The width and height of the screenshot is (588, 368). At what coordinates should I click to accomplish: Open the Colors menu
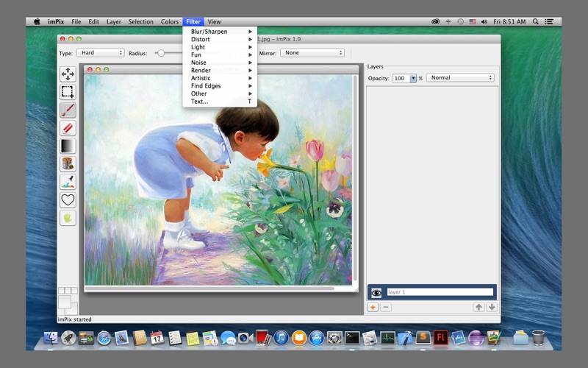170,22
